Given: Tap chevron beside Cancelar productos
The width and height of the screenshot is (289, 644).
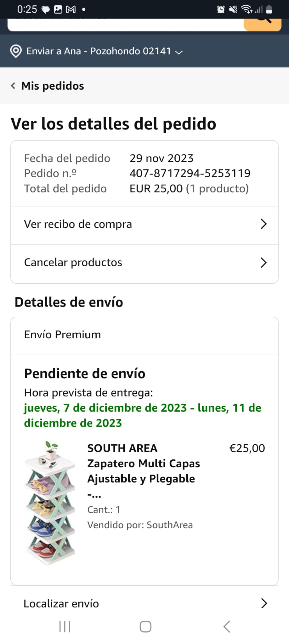Looking at the screenshot, I should tap(264, 263).
